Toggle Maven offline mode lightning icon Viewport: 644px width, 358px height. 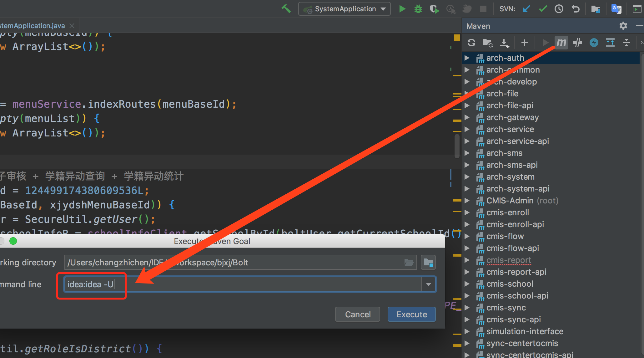coord(594,42)
